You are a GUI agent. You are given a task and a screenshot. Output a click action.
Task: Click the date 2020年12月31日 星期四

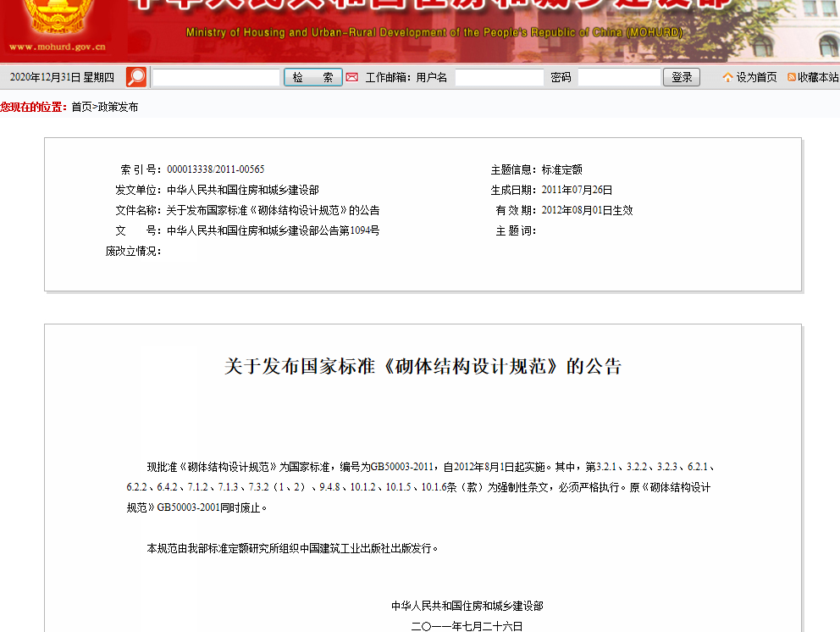pos(62,78)
